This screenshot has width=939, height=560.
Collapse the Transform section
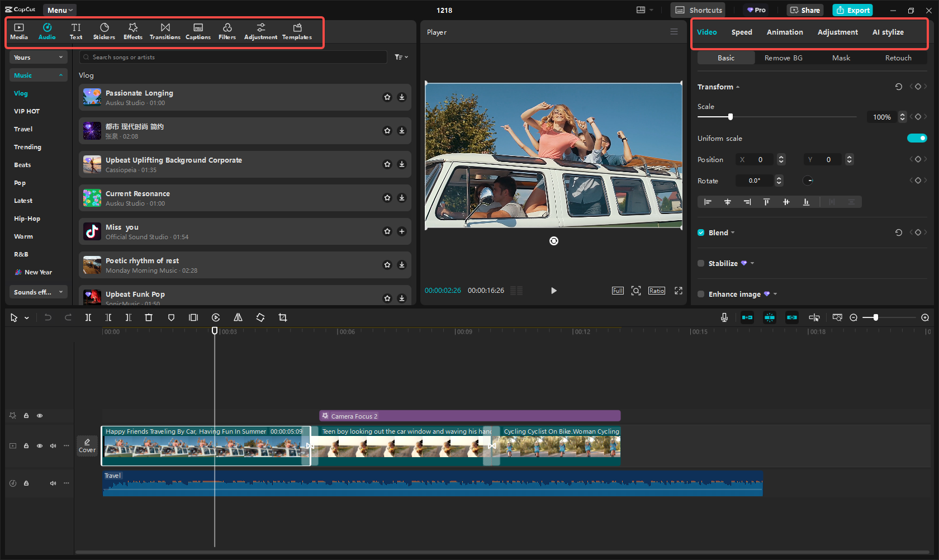coord(738,87)
